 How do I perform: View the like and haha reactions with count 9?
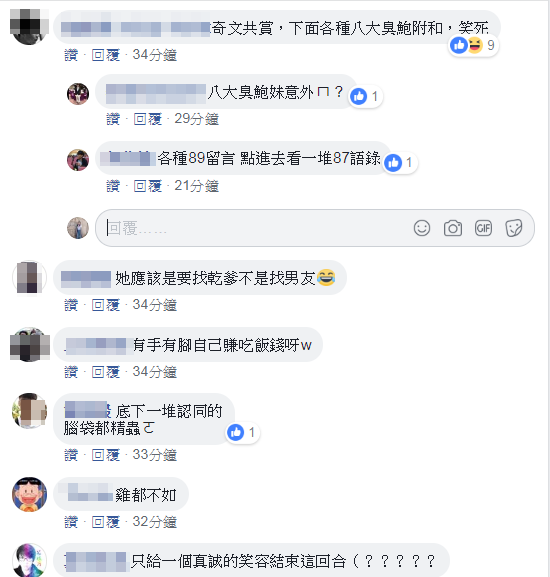tap(472, 45)
